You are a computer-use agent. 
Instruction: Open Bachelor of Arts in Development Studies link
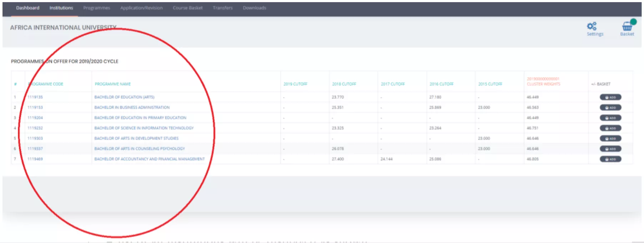coord(136,138)
